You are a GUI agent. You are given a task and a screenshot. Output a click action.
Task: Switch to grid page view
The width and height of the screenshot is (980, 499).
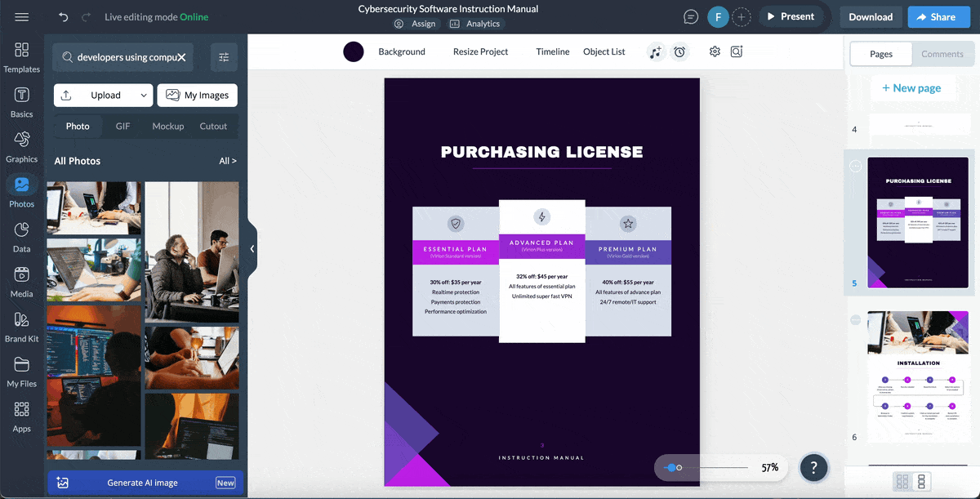(902, 481)
